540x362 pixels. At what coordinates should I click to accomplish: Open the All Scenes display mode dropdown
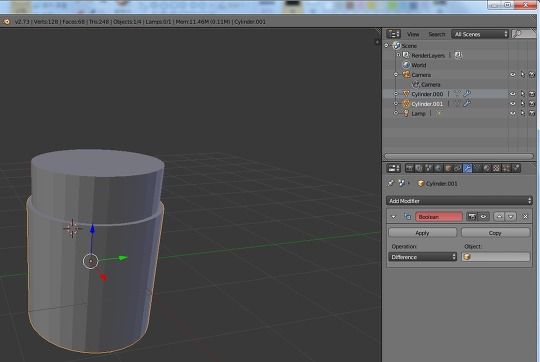point(480,34)
